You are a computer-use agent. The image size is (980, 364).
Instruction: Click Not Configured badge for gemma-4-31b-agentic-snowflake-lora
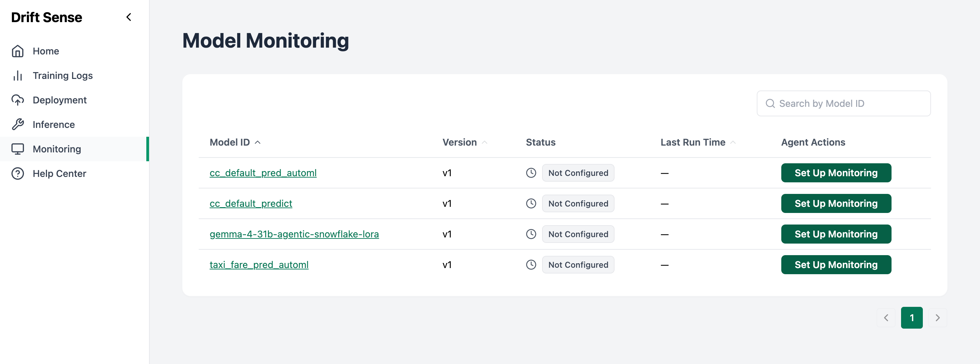click(x=578, y=234)
